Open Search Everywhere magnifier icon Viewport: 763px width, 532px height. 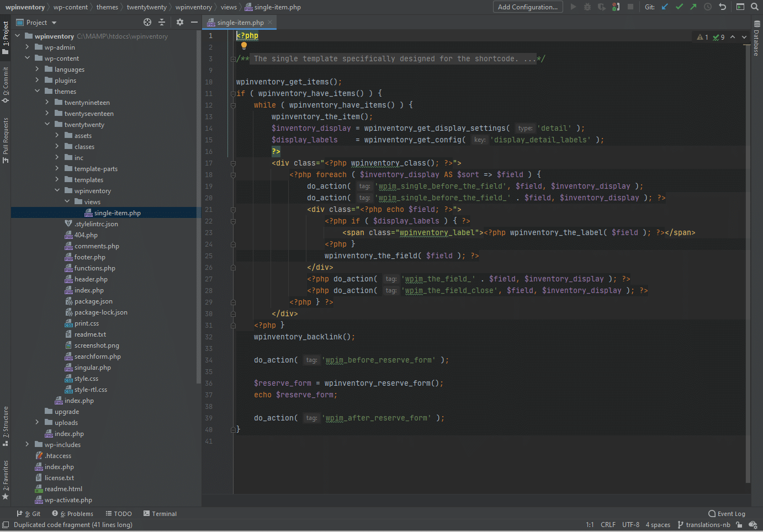[x=755, y=7]
